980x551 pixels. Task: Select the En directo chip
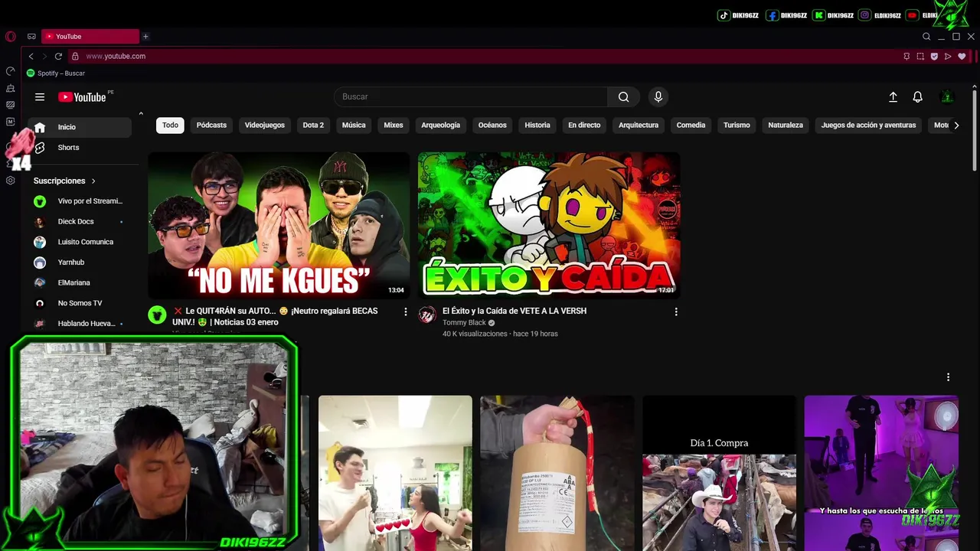click(x=584, y=125)
